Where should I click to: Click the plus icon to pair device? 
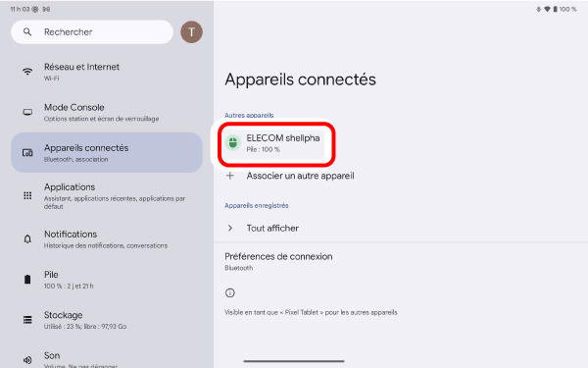[230, 176]
